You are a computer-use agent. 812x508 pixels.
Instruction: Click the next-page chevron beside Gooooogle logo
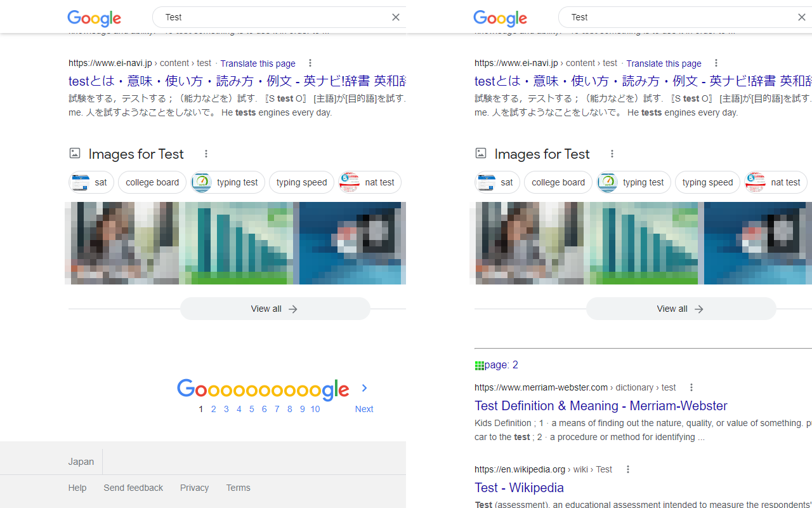tap(364, 388)
